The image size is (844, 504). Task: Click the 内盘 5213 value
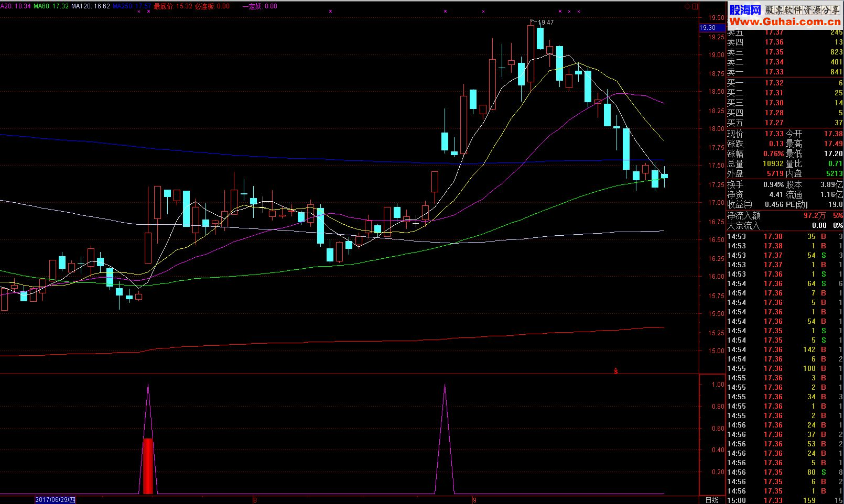click(x=834, y=173)
